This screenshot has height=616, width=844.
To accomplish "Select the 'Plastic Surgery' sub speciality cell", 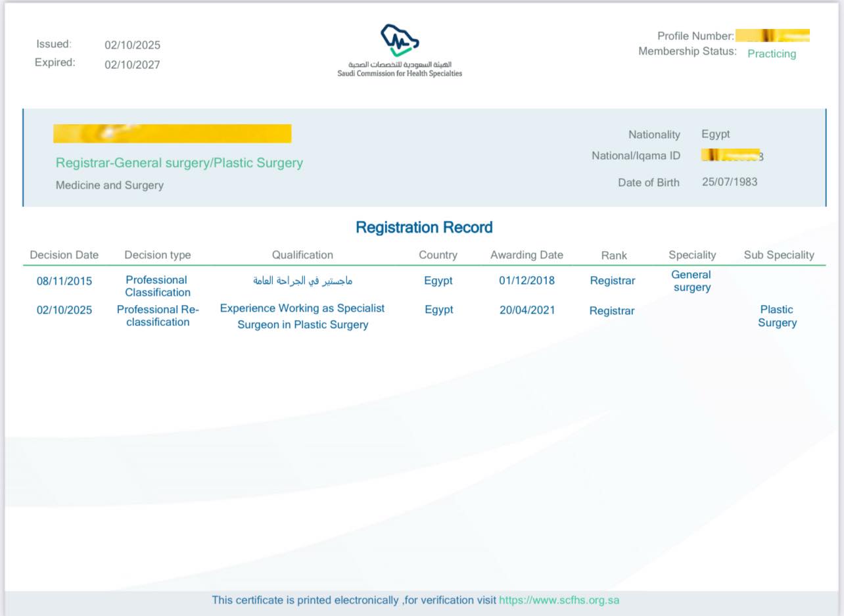I will click(777, 316).
